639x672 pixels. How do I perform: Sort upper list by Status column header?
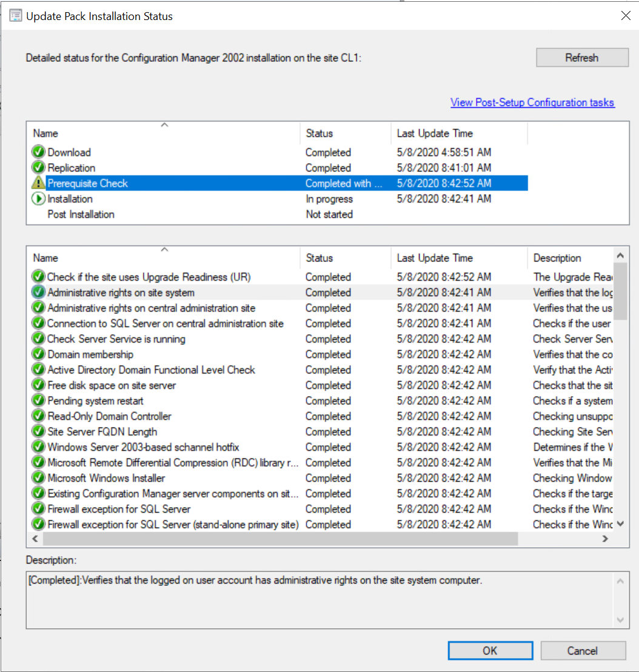[x=346, y=133]
